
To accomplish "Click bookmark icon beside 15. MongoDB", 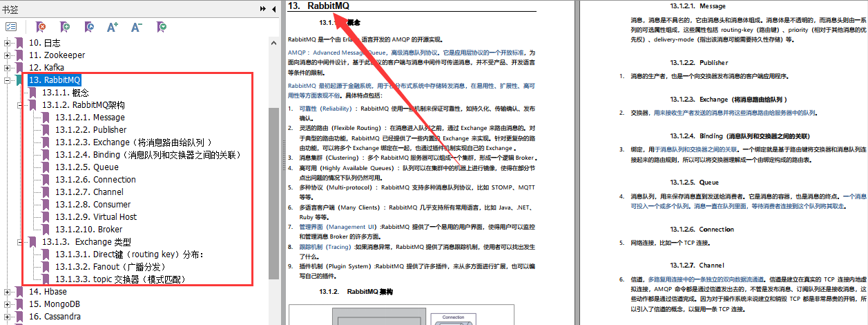I will tap(20, 304).
